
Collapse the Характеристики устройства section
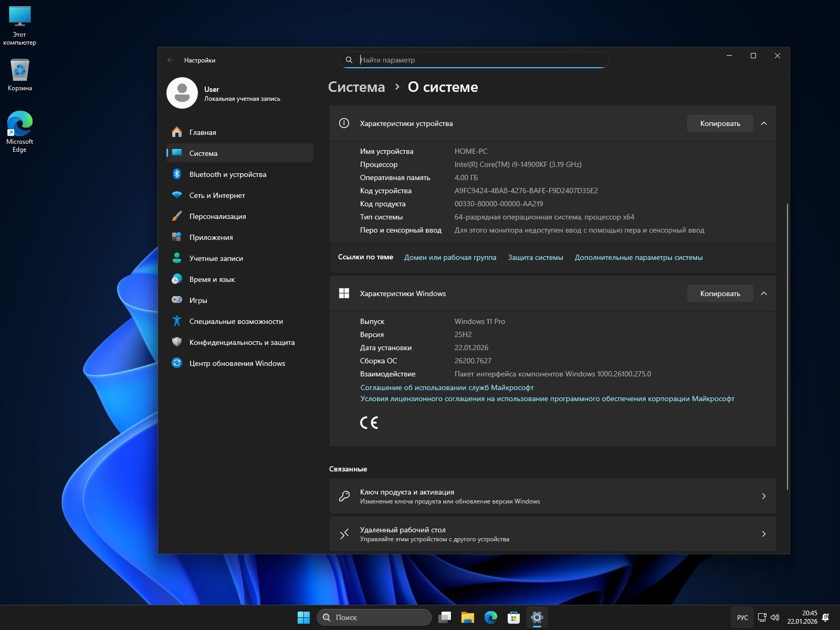click(x=764, y=123)
